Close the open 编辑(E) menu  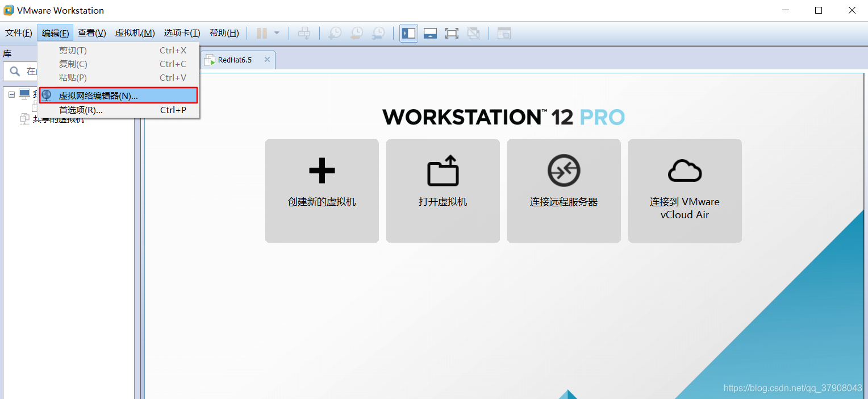pos(55,33)
